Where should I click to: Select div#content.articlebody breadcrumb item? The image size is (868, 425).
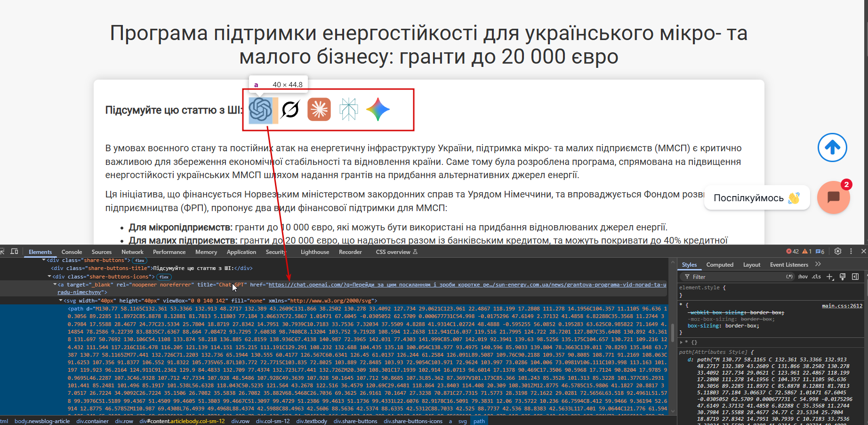(182, 421)
